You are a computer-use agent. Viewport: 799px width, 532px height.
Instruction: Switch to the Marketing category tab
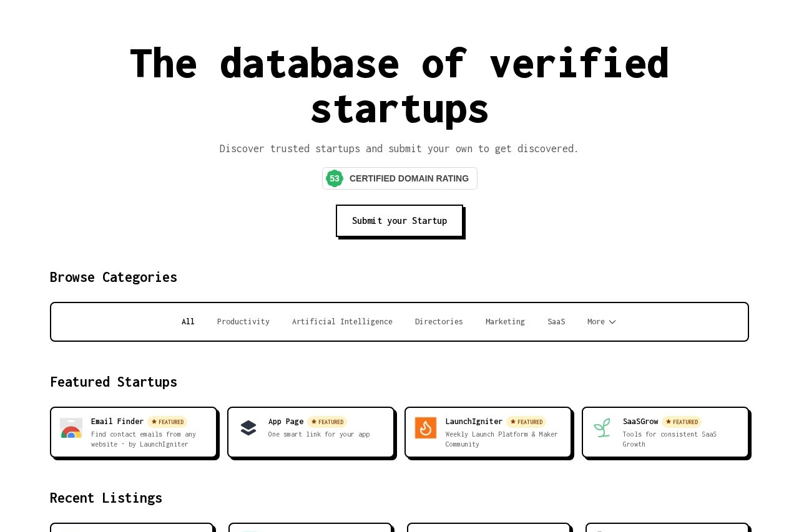pyautogui.click(x=505, y=321)
